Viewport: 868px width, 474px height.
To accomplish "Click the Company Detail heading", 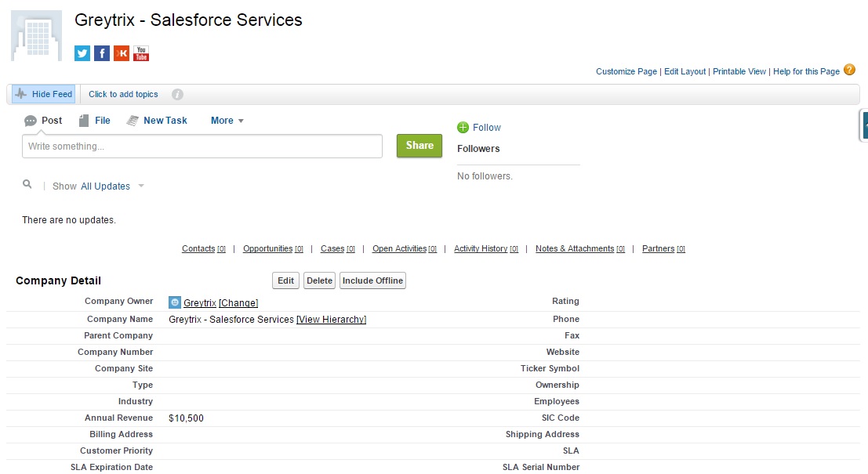I will [x=58, y=280].
